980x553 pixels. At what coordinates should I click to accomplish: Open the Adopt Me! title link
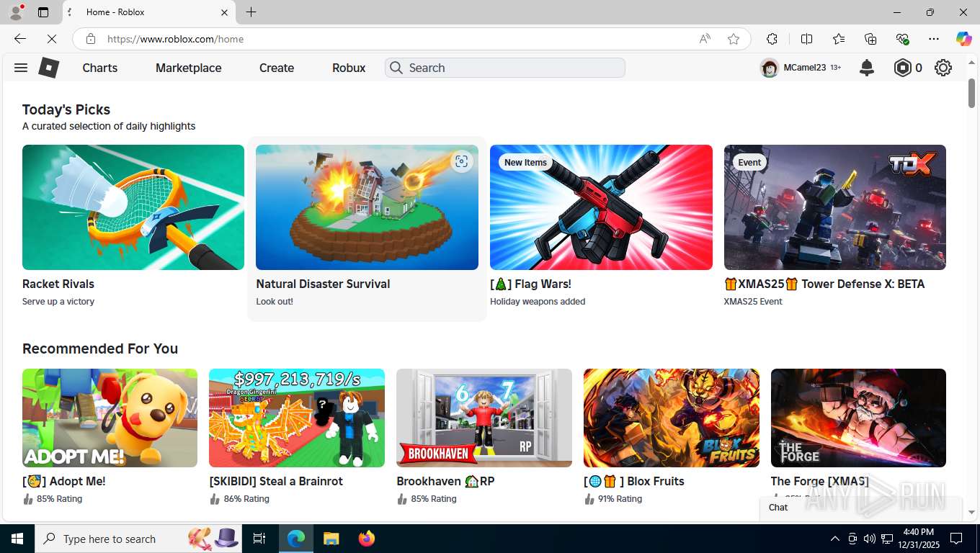(x=64, y=481)
